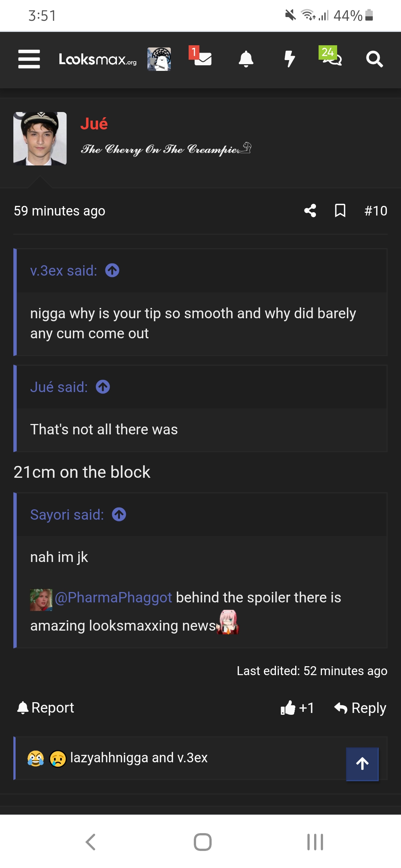Share this post via share icon

coord(310,211)
